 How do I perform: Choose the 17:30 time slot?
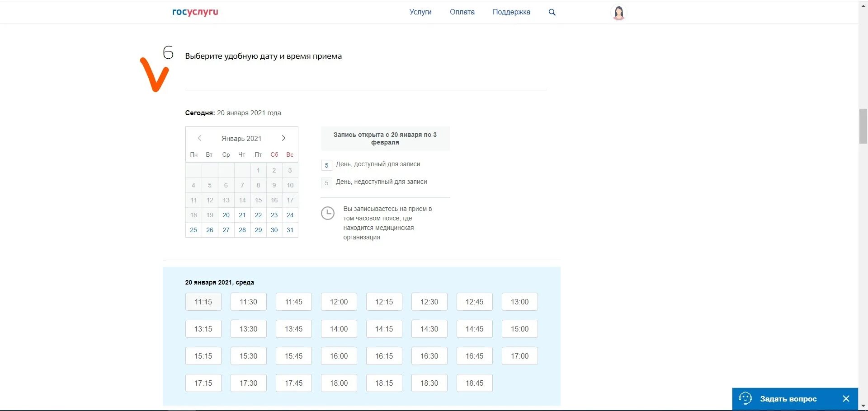click(249, 383)
